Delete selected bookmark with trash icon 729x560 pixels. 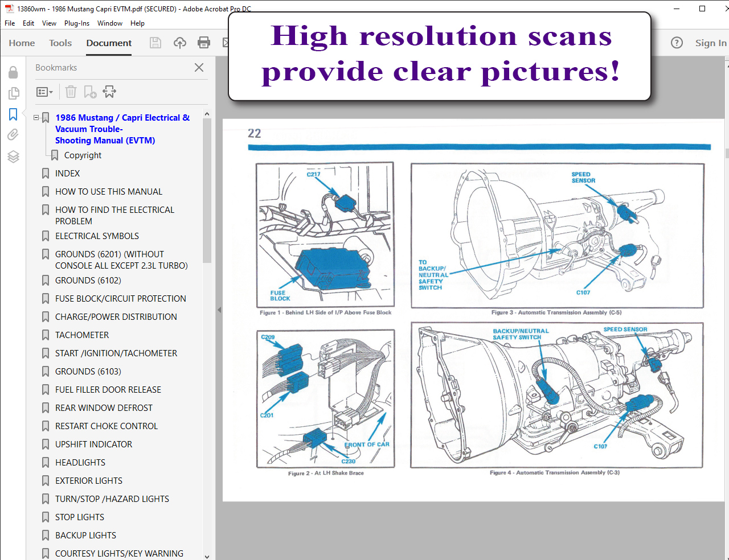coord(71,92)
